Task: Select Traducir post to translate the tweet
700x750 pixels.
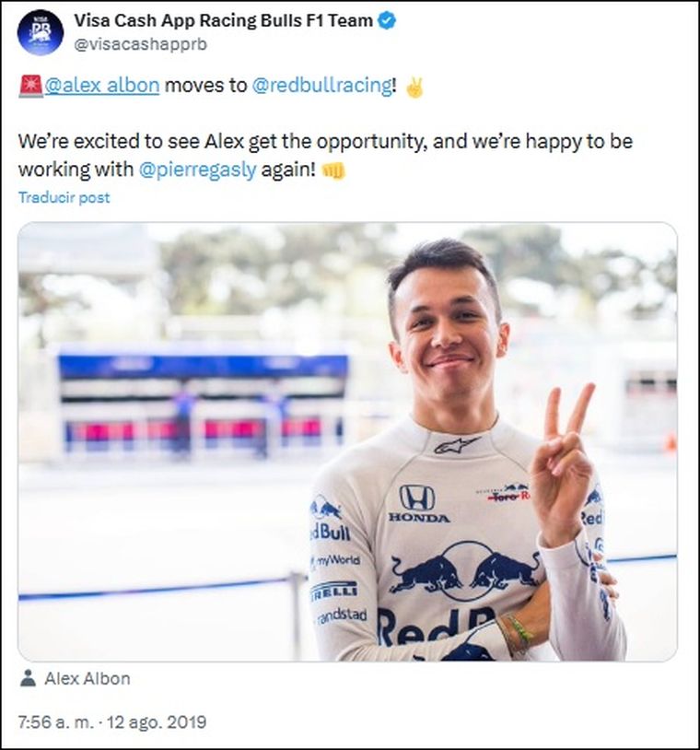Action: [64, 197]
